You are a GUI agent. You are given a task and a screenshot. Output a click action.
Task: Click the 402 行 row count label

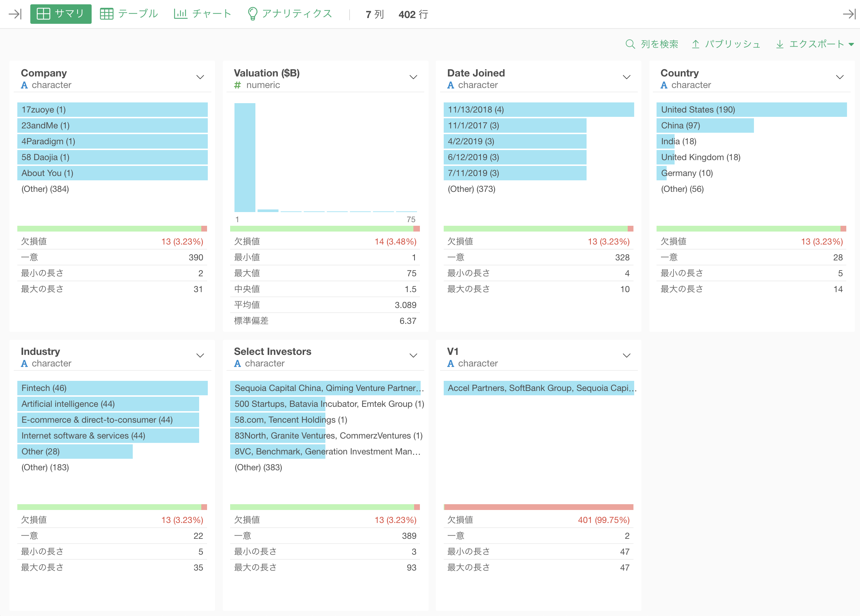coord(413,14)
